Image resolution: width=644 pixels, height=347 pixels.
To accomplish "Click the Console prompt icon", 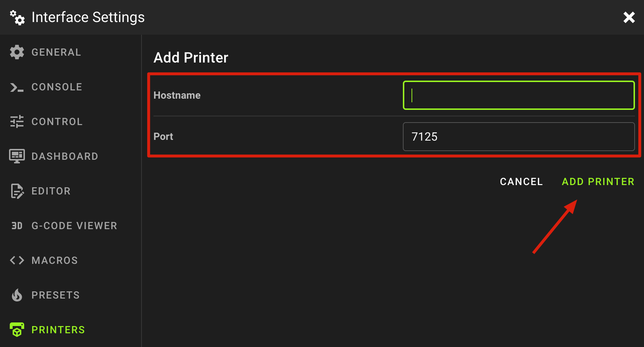I will point(17,87).
